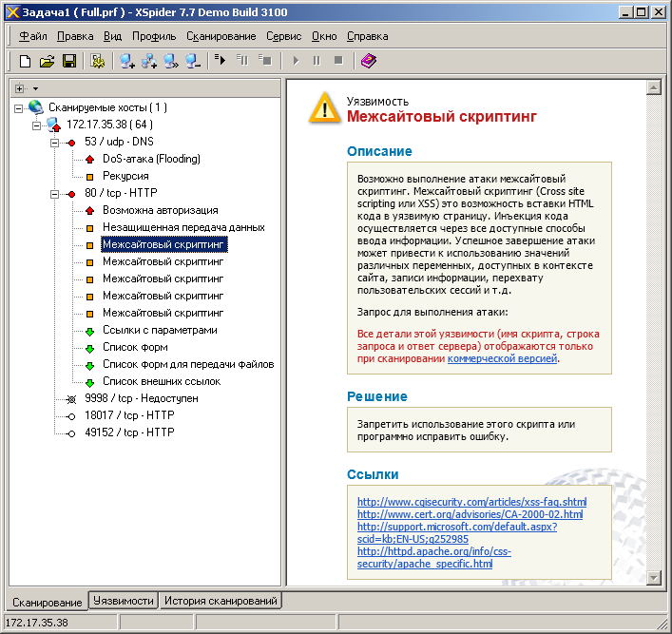
Task: Click the Import hosts icon with arrows
Action: click(171, 61)
